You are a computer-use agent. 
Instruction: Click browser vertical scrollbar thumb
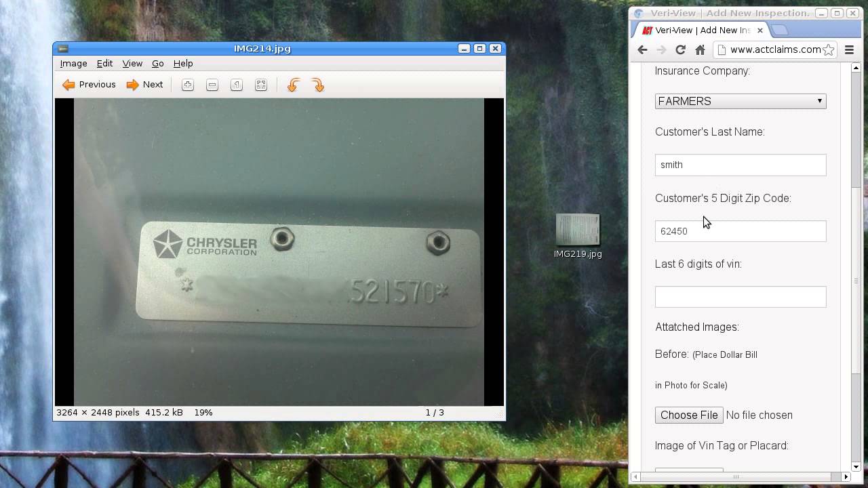click(x=856, y=281)
